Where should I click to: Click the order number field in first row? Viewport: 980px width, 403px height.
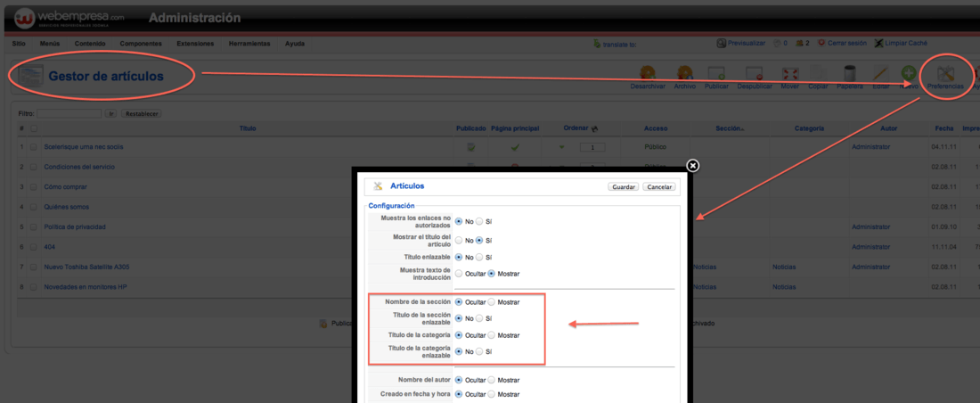click(x=592, y=148)
